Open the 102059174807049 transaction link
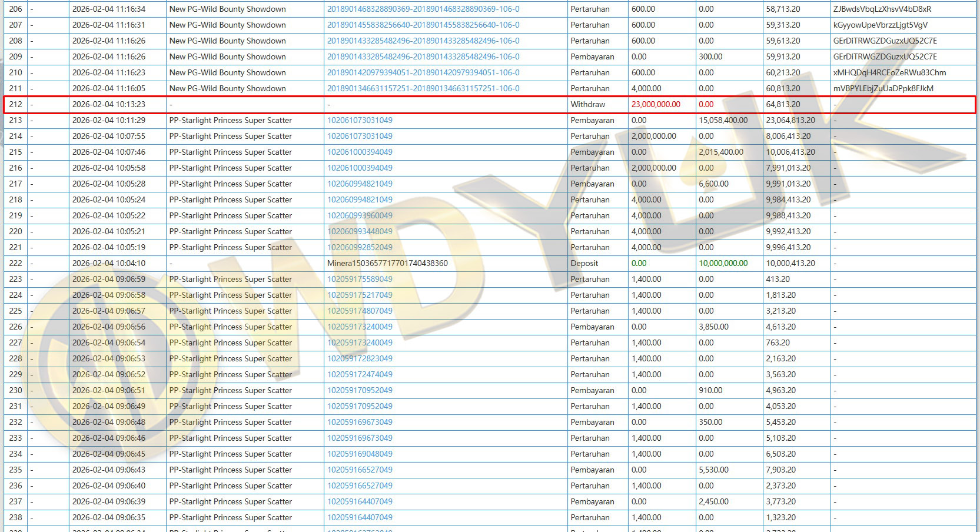This screenshot has width=980, height=532. [360, 311]
